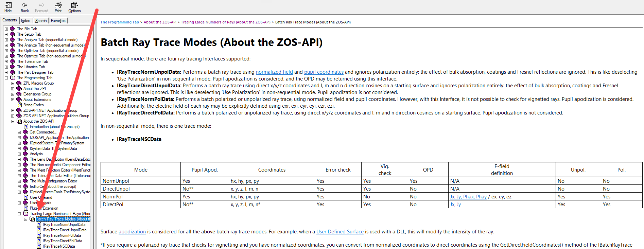Screen dimensions: 644x249
Task: Click IRayTraceNormPolData page icon
Action: pos(39,235)
